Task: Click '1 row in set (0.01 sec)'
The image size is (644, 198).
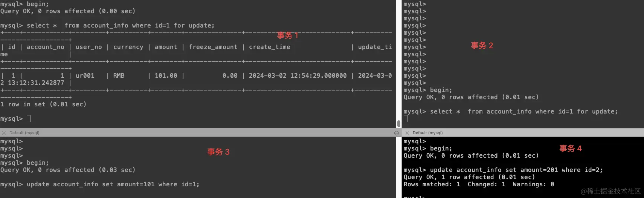Action: point(43,104)
